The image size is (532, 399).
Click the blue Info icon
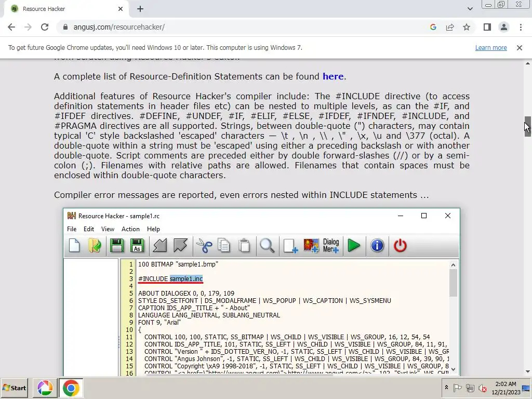(377, 245)
